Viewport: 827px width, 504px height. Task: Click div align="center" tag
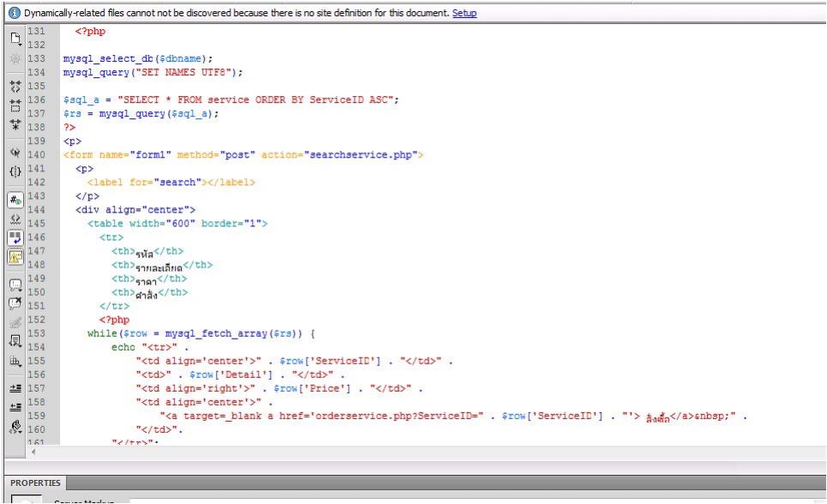(x=135, y=209)
